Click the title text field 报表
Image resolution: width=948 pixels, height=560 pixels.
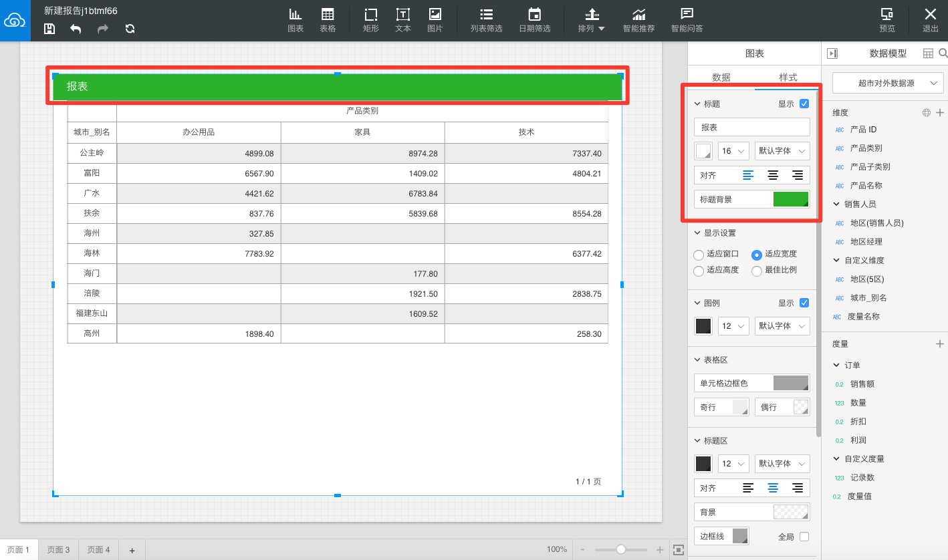pyautogui.click(x=751, y=127)
